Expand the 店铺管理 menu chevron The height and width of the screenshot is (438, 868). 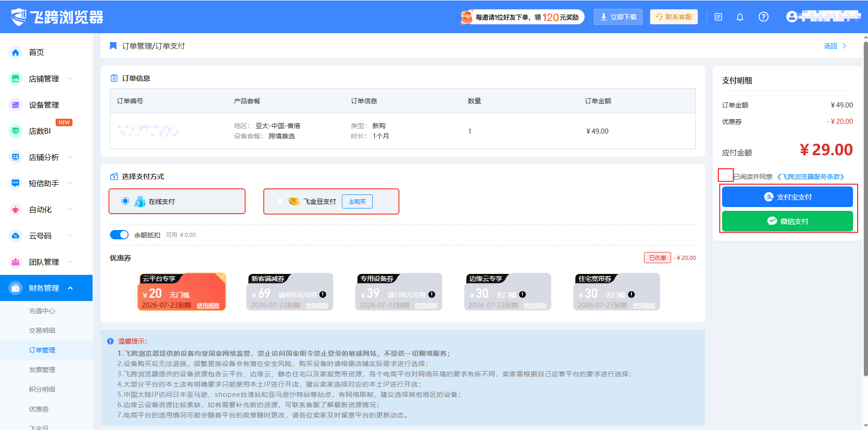[70, 79]
